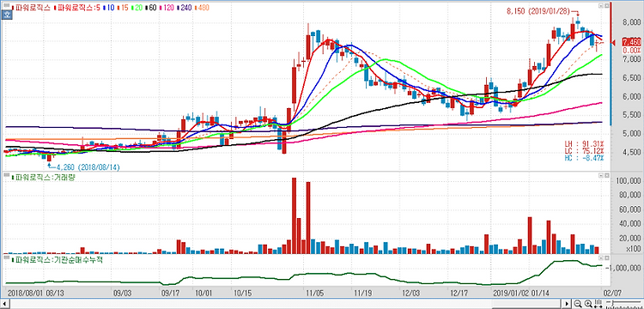Click the 40,000 volume axis label
This screenshot has height=309, width=644.
point(629,224)
